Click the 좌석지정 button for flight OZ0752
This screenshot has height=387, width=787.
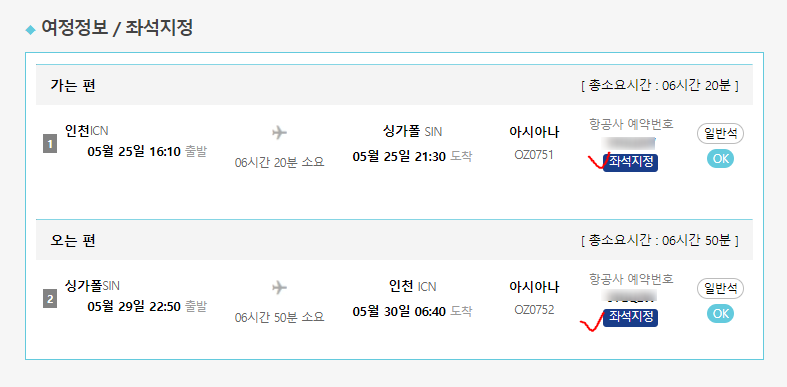630,318
